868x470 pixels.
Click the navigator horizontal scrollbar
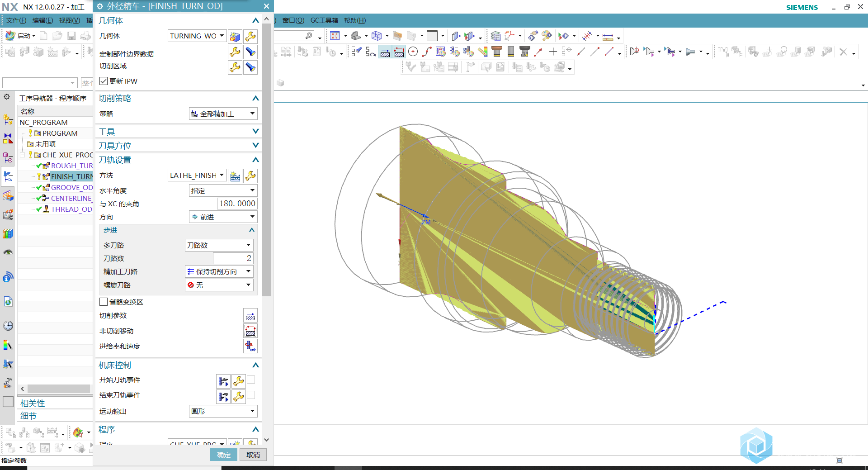click(58, 389)
